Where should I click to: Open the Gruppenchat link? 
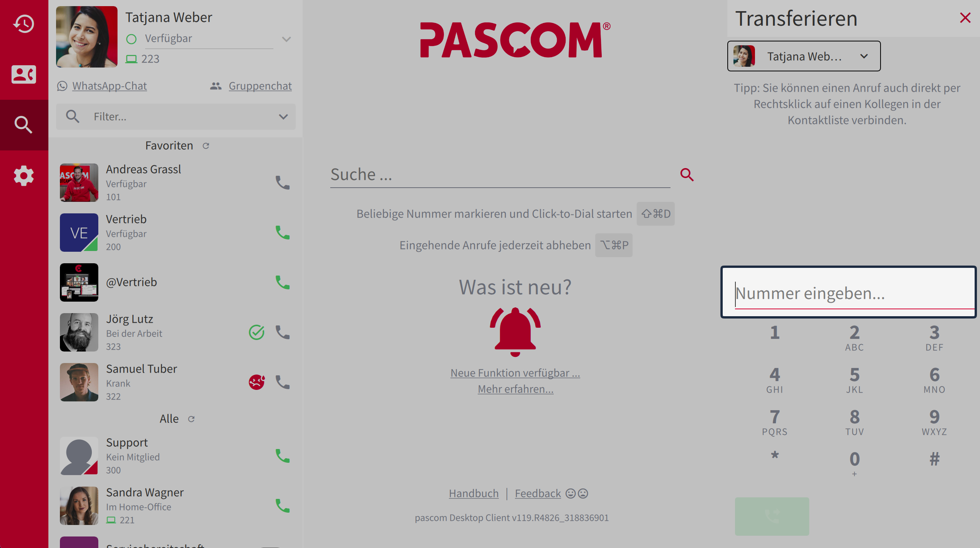pyautogui.click(x=260, y=86)
